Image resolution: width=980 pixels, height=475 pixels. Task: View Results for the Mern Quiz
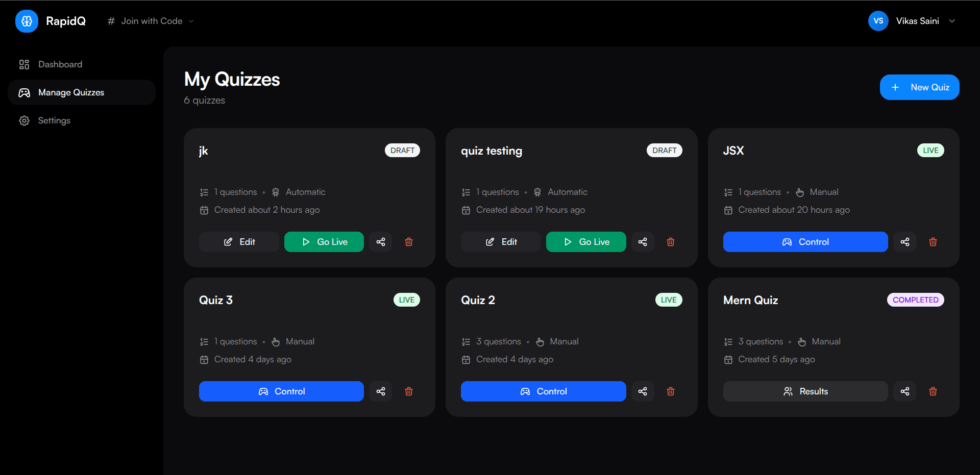(x=805, y=391)
